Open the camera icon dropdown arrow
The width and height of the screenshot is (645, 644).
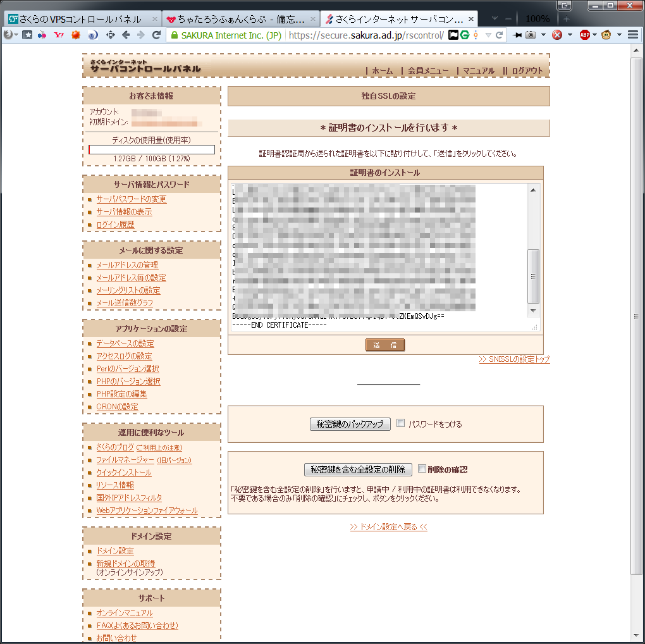pyautogui.click(x=543, y=35)
